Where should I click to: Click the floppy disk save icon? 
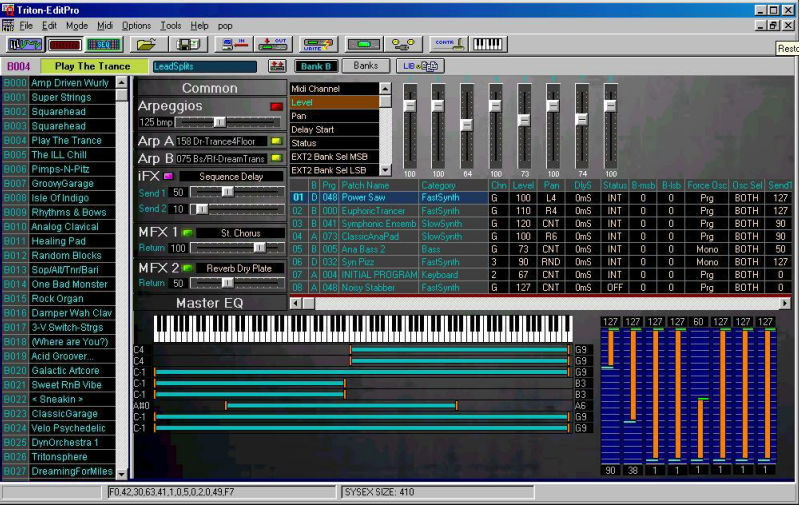point(187,44)
